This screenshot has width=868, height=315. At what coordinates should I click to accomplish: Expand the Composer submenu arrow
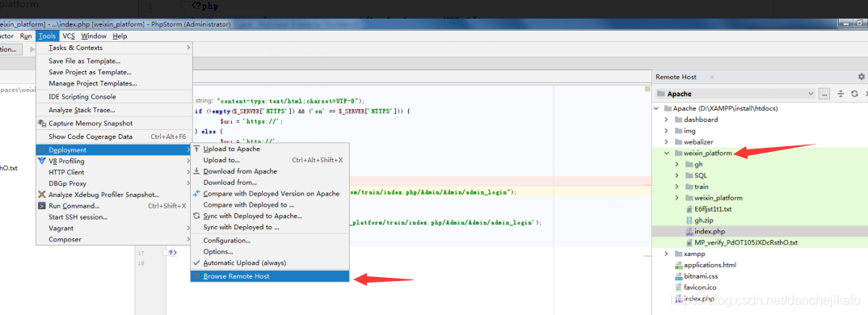[x=188, y=239]
